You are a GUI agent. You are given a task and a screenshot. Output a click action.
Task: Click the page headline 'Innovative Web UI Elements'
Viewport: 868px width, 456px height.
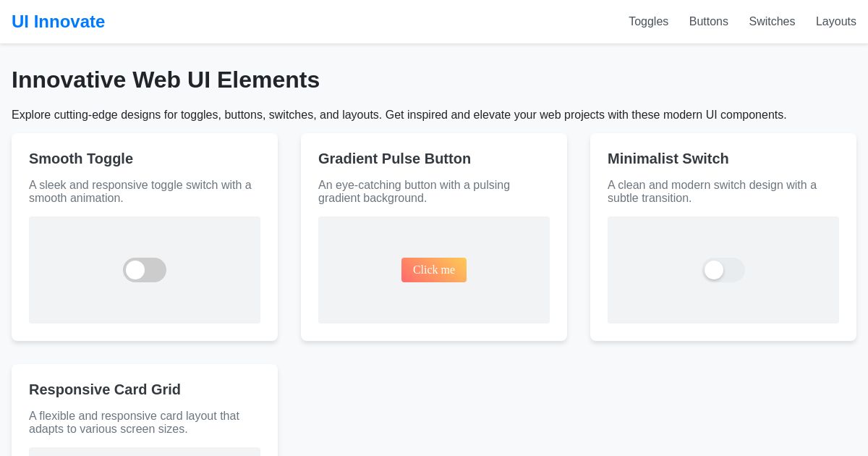point(166,80)
